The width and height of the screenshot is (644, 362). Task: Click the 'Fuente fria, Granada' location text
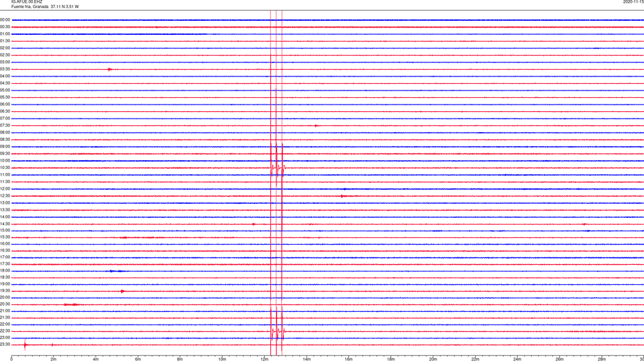tap(30, 7)
